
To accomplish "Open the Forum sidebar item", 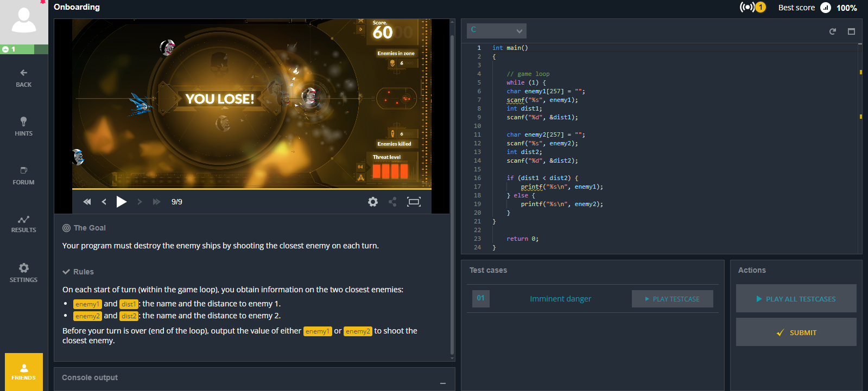I will (23, 176).
